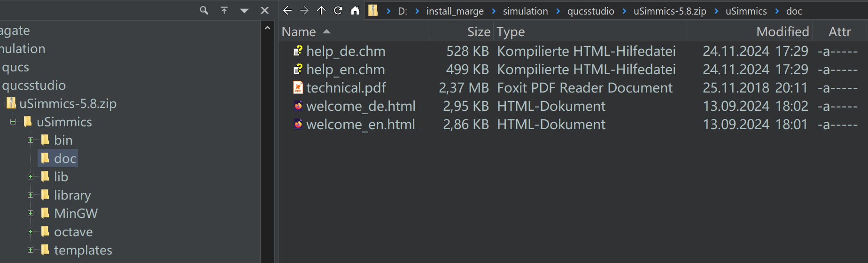Select the technical.pdf file
Screen dimensions: 868x263
[346, 88]
